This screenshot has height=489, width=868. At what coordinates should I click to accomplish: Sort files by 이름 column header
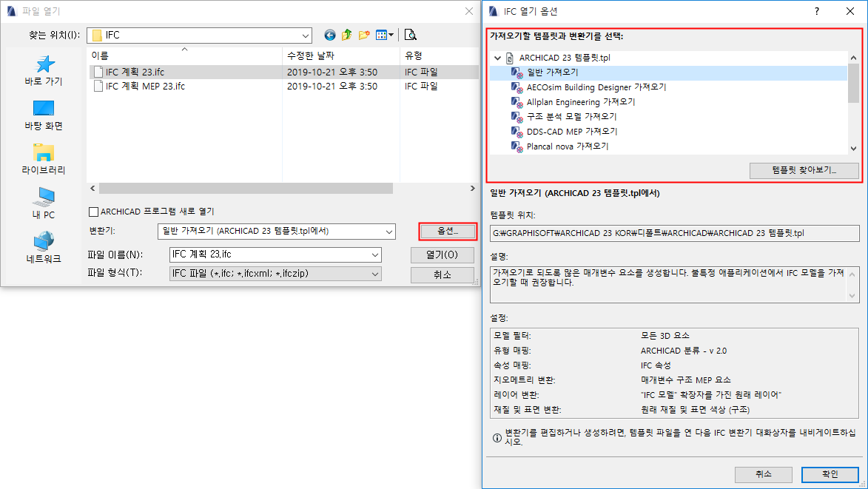click(185, 55)
